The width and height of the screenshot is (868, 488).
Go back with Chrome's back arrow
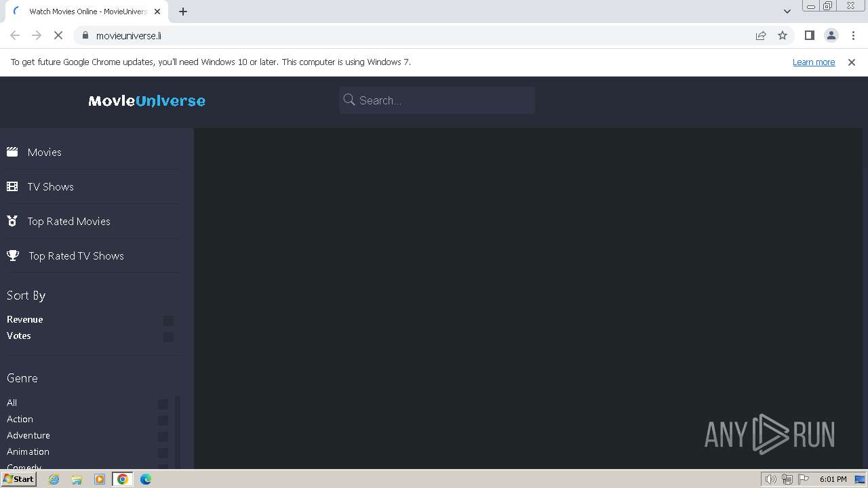[x=15, y=35]
